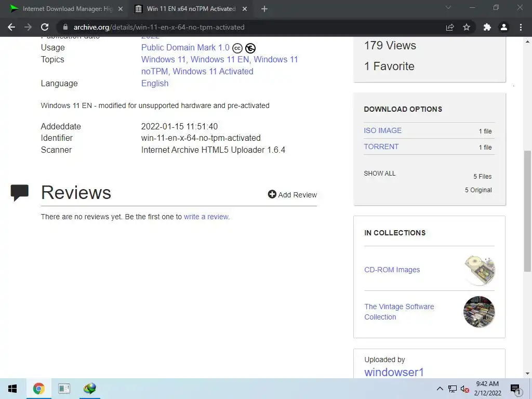
Task: Click the DOWNLOAD OPTIONS heading
Action: click(x=403, y=109)
